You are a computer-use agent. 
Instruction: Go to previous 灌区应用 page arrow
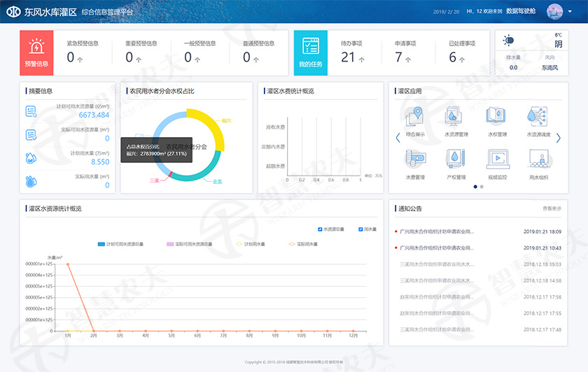click(398, 138)
